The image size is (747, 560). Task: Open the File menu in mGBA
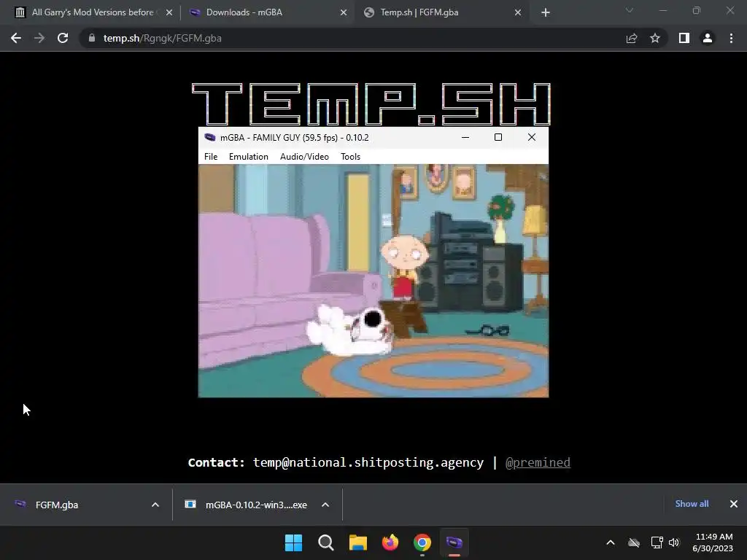tap(211, 157)
